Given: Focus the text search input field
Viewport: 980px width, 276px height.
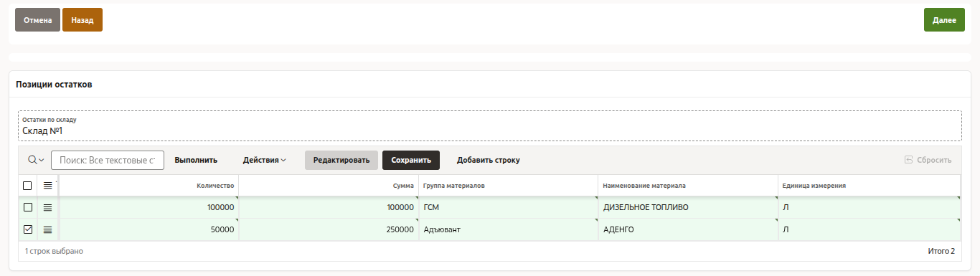Looking at the screenshot, I should (108, 160).
